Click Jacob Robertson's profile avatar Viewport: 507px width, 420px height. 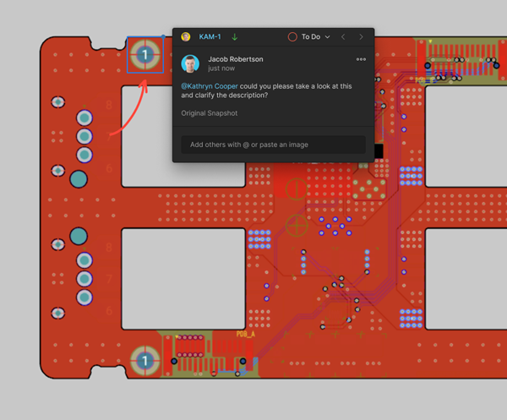[x=191, y=63]
